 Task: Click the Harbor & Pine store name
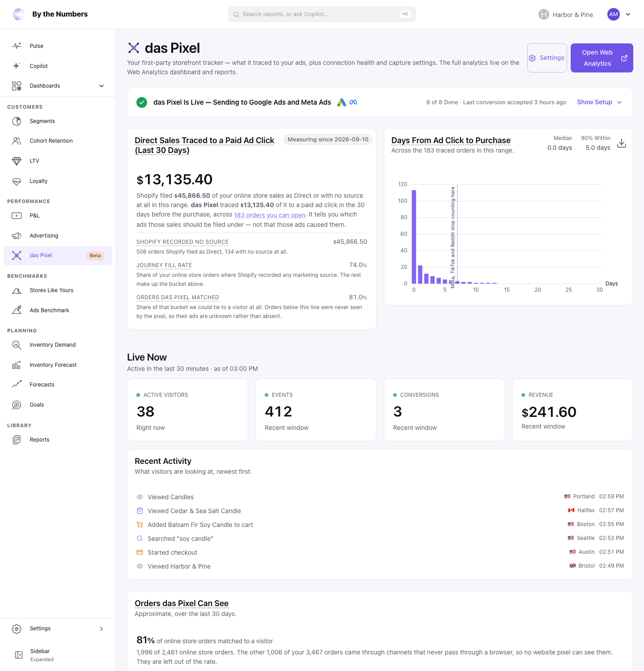click(x=573, y=15)
